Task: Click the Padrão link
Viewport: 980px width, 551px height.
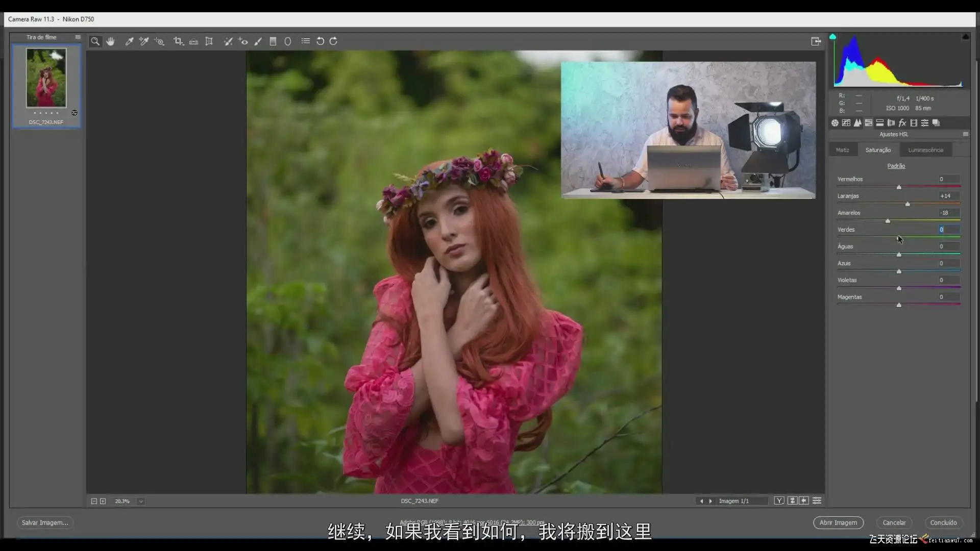Action: (896, 166)
